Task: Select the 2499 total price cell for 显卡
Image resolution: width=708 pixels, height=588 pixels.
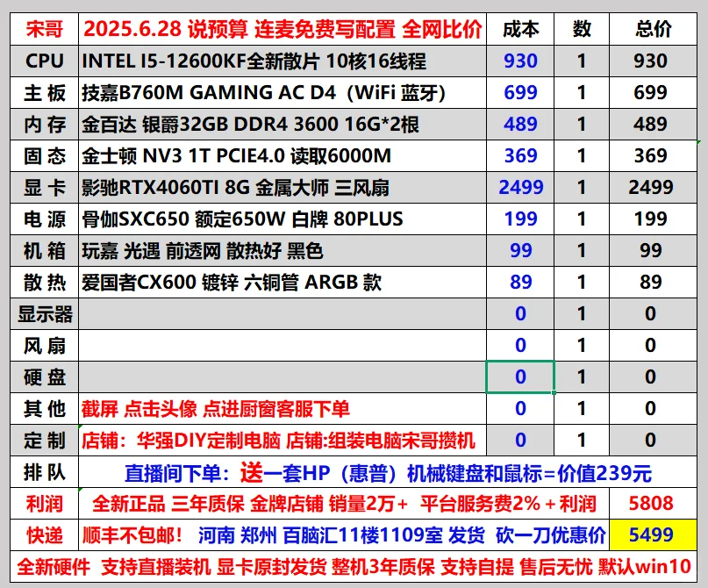Action: click(x=653, y=188)
